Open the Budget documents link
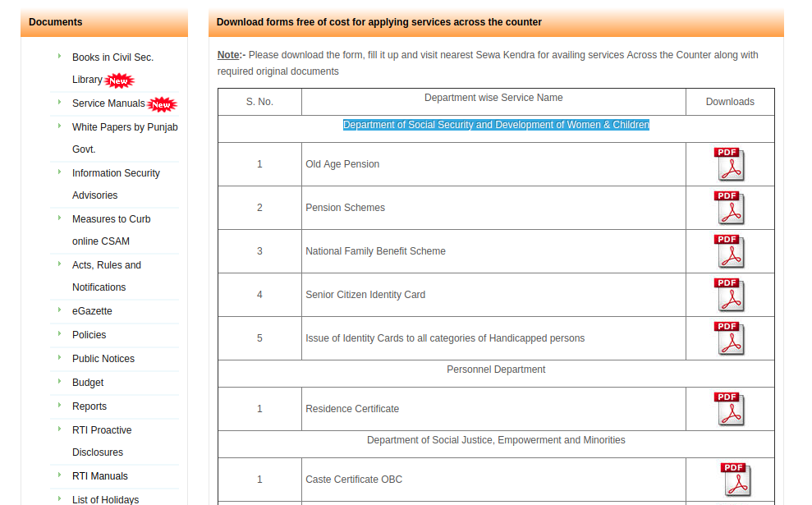The image size is (812, 505). tap(88, 383)
